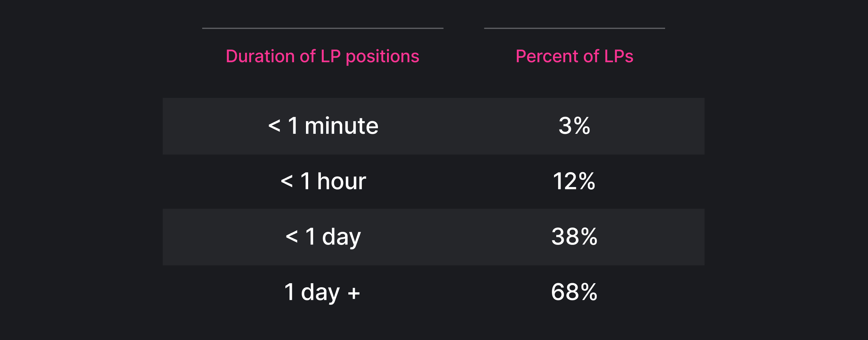Click the less-than symbol in the 38% row
This screenshot has height=340, width=868.
coord(292,237)
